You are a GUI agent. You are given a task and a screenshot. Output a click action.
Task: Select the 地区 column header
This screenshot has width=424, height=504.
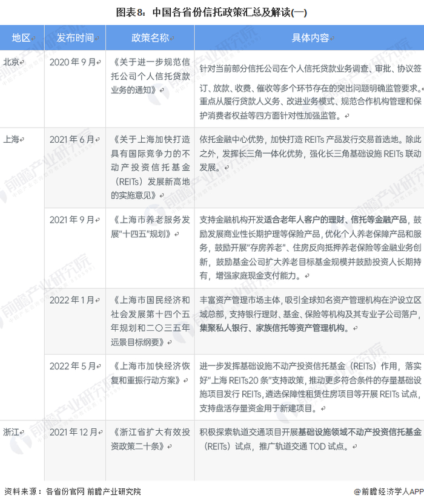[x=22, y=38]
